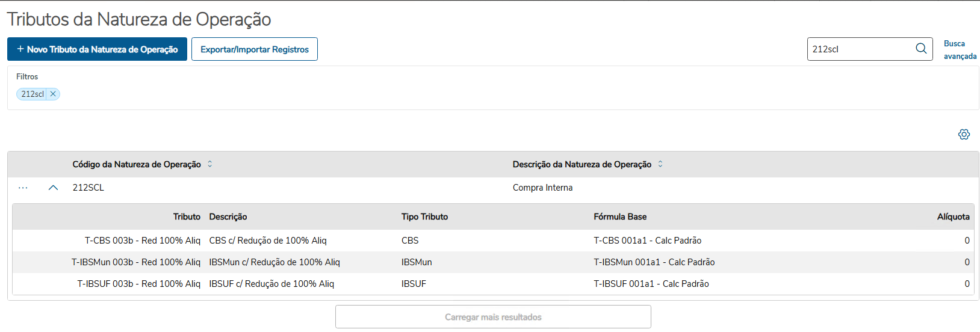
Task: Collapse the 212SCL row details
Action: click(53, 188)
